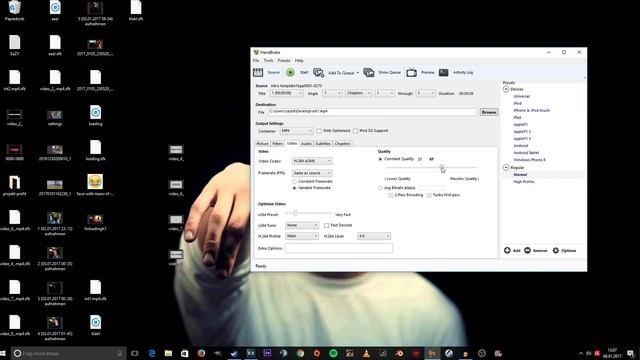Select the settings desktop icon
640x360 pixels.
click(x=55, y=115)
